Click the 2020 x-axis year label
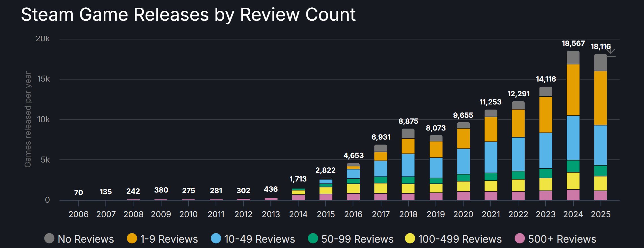This screenshot has height=248, width=644. (463, 214)
